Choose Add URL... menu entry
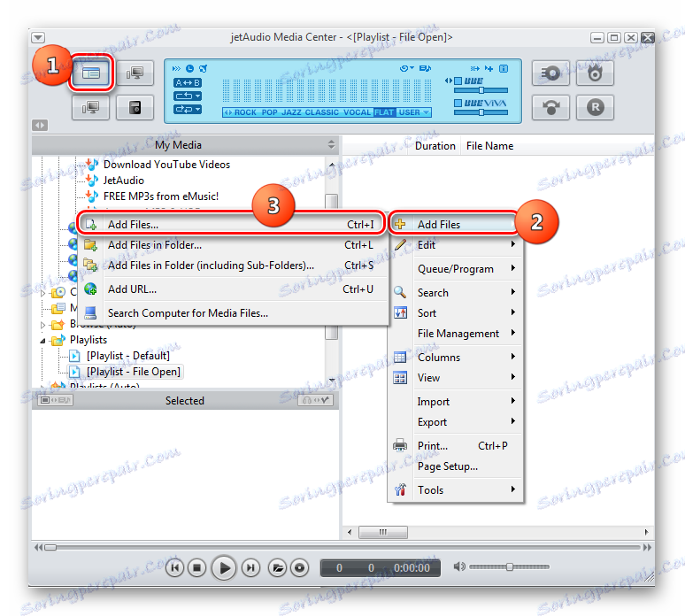This screenshot has width=685, height=616. (x=232, y=289)
